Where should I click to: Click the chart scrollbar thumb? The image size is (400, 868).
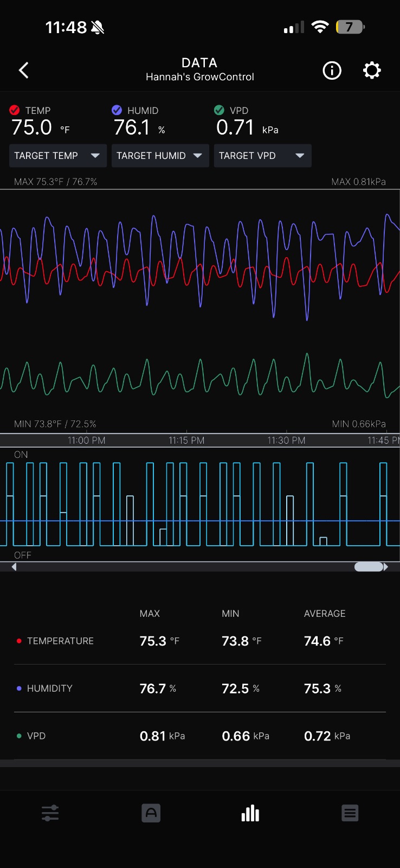pyautogui.click(x=369, y=567)
